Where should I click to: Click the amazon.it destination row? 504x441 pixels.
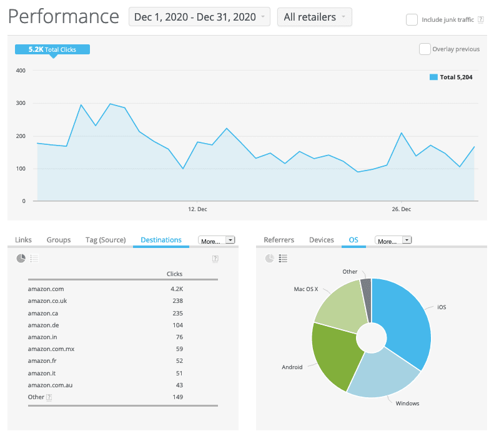123,373
